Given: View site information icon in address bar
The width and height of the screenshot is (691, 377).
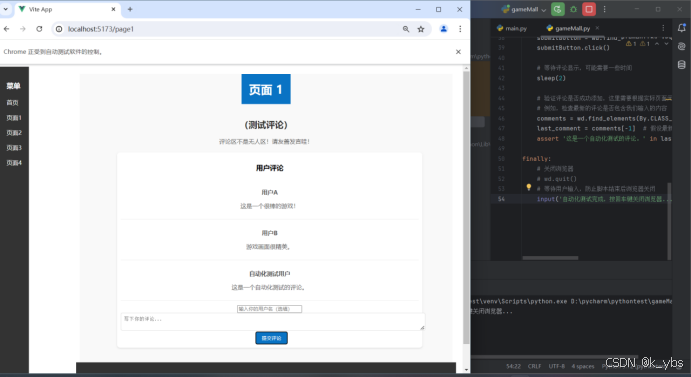Looking at the screenshot, I should [59, 29].
